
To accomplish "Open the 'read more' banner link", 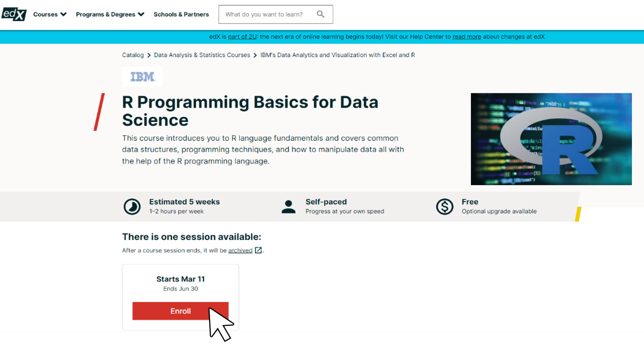I will (467, 37).
